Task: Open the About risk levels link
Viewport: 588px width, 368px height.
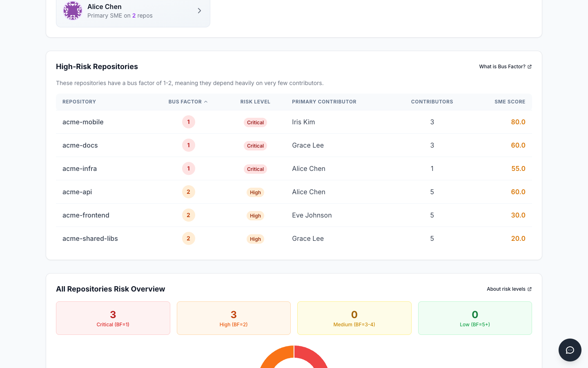Action: pyautogui.click(x=506, y=289)
